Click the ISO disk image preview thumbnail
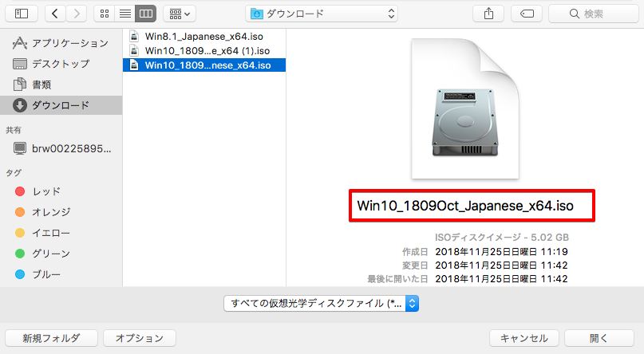This screenshot has width=644, height=354. 465,109
